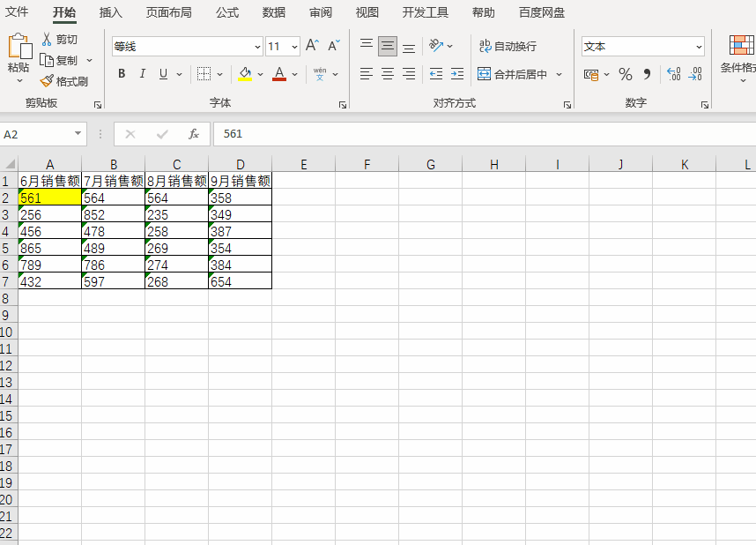Toggle bold formatting
Image resolution: width=756 pixels, height=545 pixels.
coord(122,74)
